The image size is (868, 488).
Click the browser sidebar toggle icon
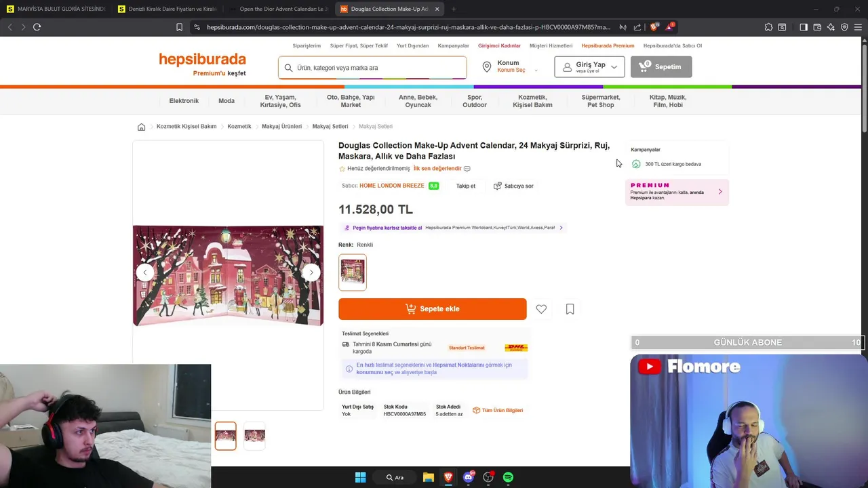804,27
